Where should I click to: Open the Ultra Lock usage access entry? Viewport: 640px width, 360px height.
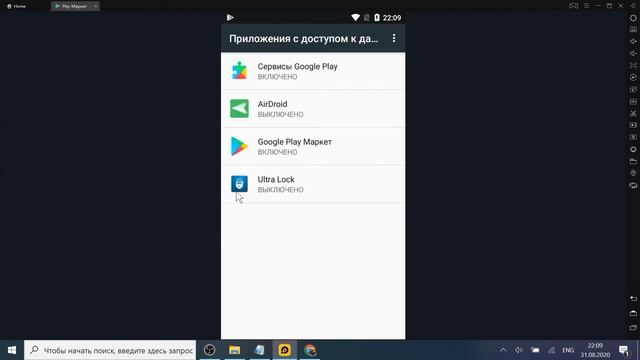pyautogui.click(x=313, y=184)
